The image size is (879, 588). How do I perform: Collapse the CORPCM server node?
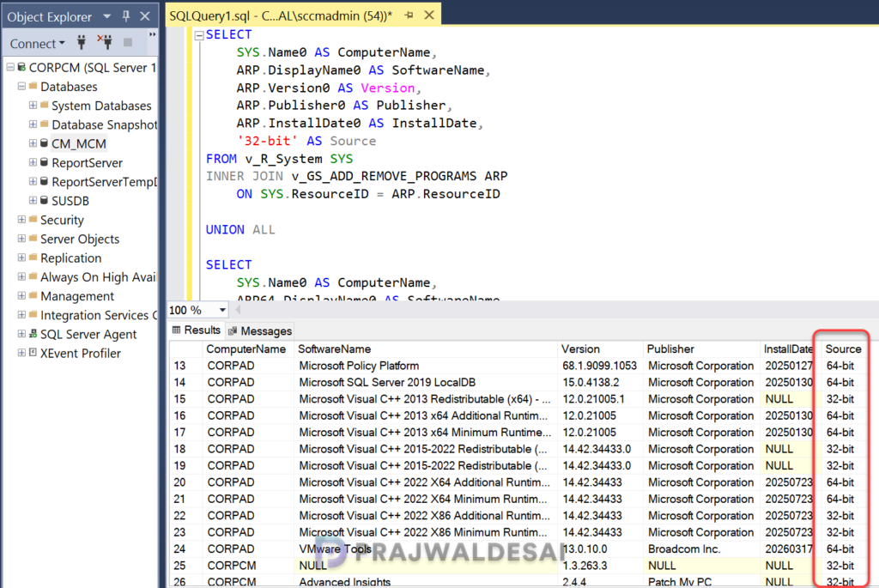[10, 67]
